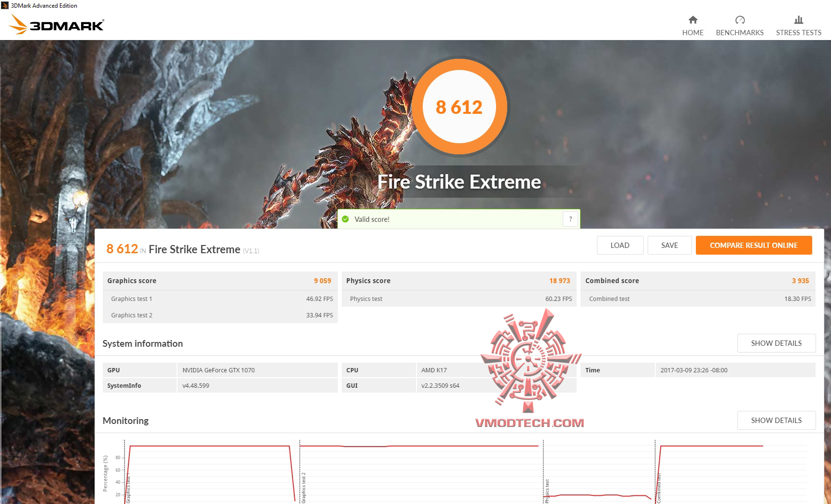Click the Home house icon

[692, 20]
